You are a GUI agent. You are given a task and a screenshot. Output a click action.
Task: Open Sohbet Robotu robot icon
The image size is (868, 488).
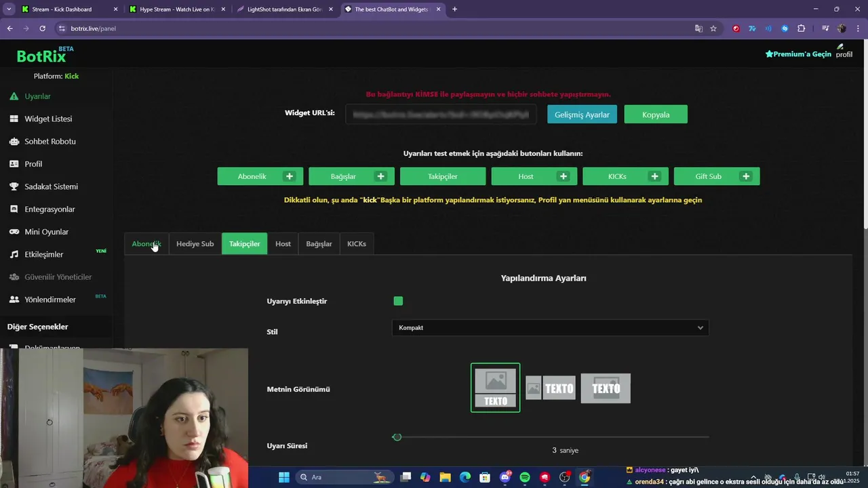[14, 142]
